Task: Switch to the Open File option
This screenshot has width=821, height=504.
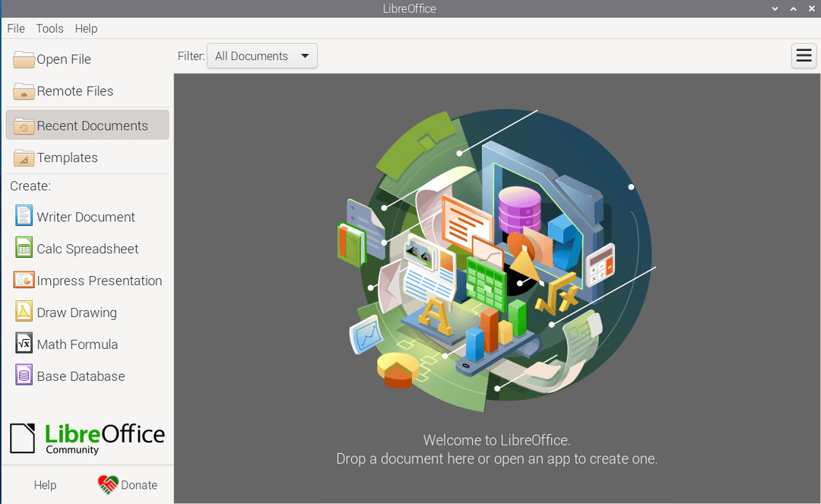Action: [x=64, y=59]
